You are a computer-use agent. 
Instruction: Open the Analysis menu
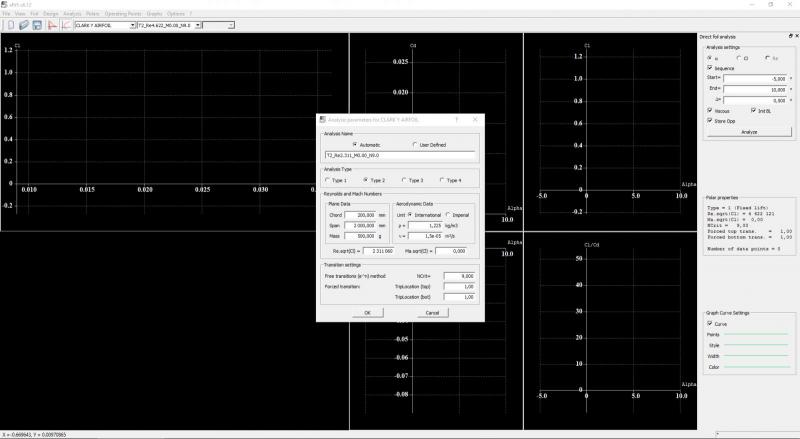73,14
